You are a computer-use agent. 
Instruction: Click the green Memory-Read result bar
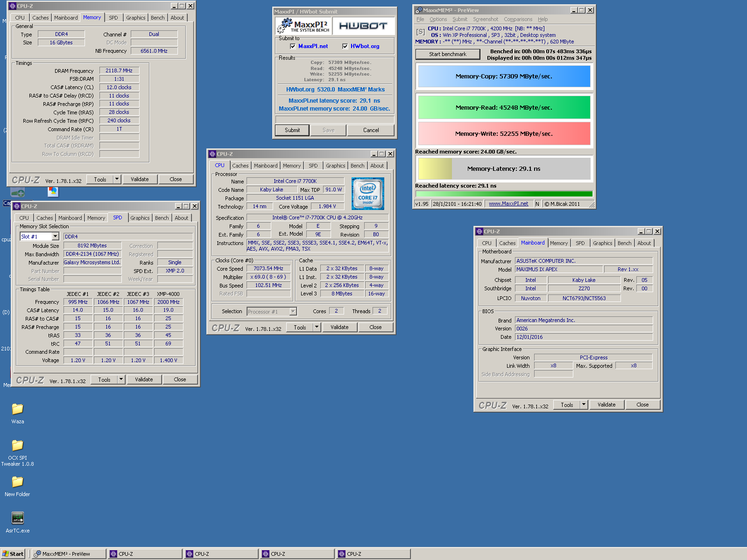(x=504, y=107)
